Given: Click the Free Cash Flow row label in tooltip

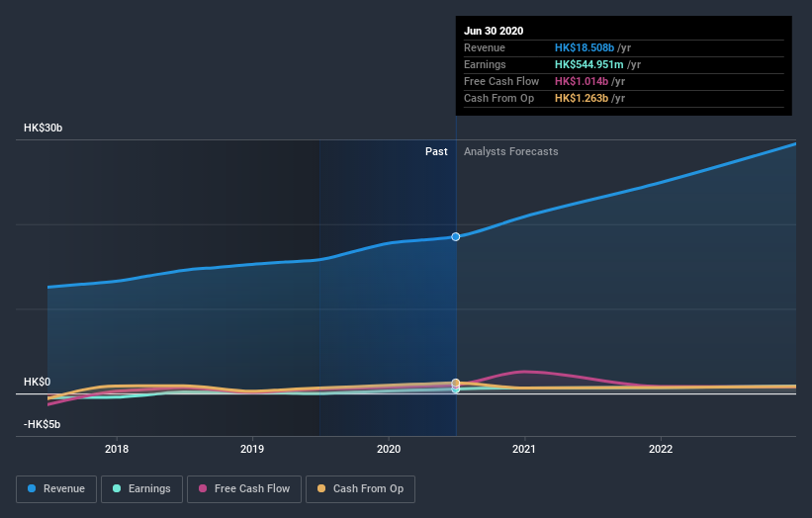Looking at the screenshot, I should [x=501, y=81].
